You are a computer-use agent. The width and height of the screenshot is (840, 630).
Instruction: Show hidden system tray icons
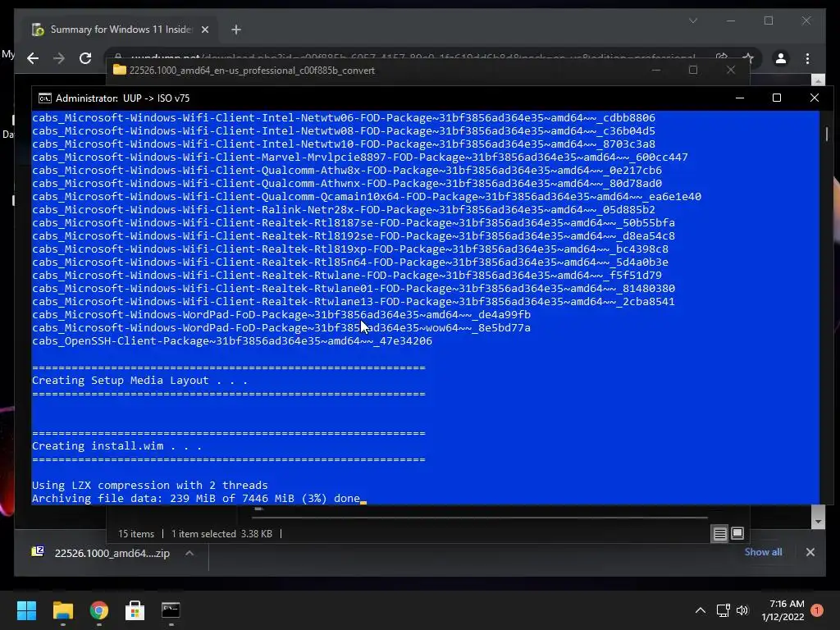pos(700,610)
